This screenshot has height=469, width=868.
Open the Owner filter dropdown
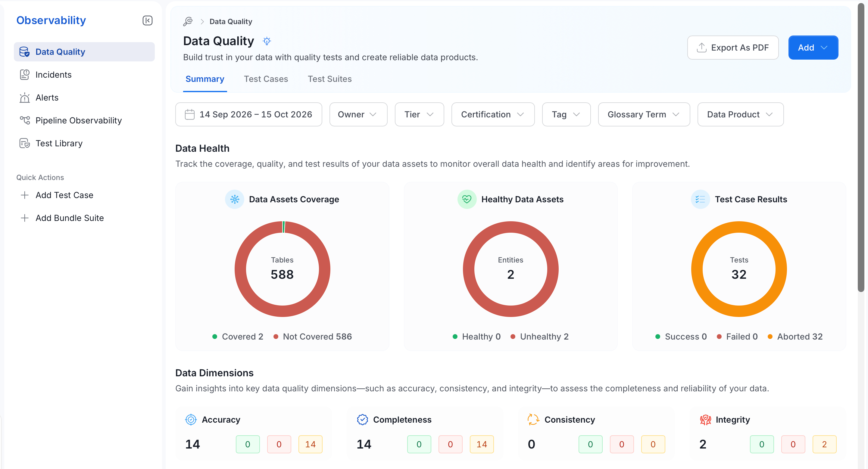pos(358,114)
